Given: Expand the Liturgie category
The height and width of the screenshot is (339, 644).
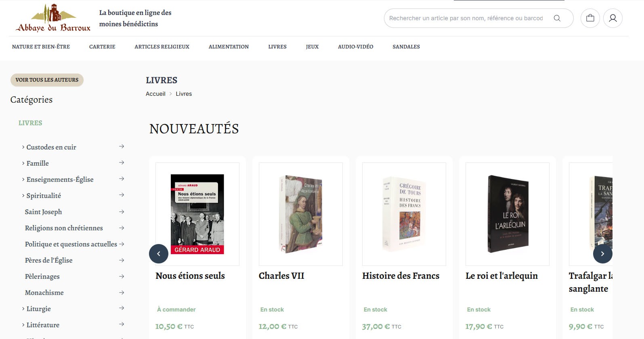Looking at the screenshot, I should tap(36, 309).
